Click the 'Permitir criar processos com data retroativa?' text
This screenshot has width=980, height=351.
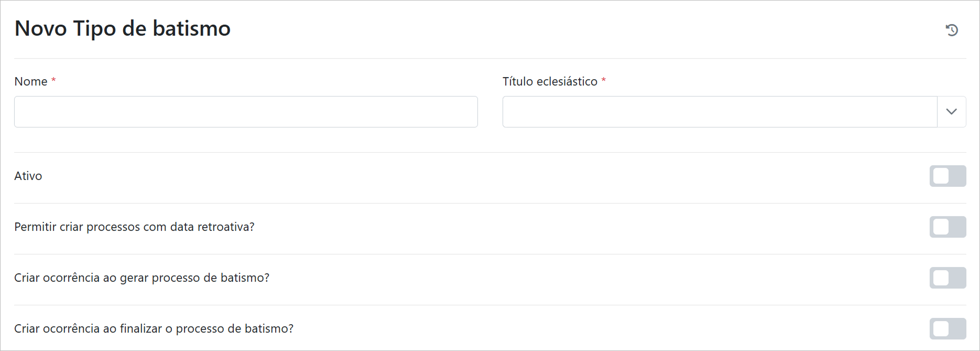[x=134, y=227]
